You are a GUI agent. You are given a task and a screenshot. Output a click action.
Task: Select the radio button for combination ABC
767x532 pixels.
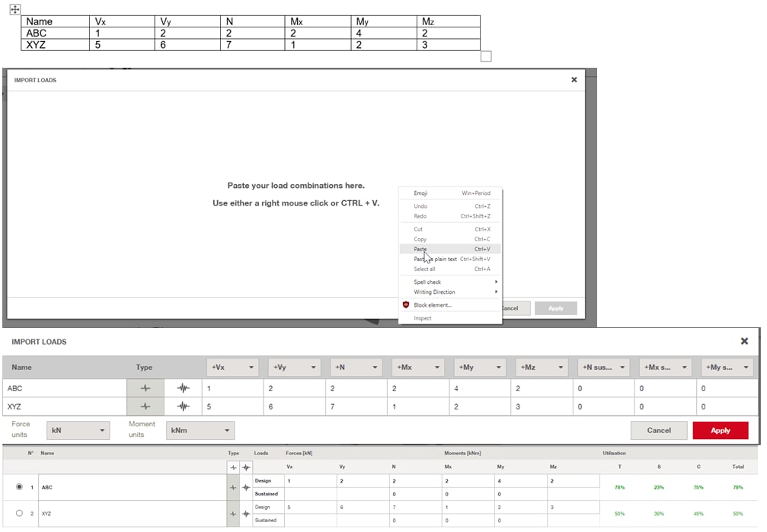point(18,487)
